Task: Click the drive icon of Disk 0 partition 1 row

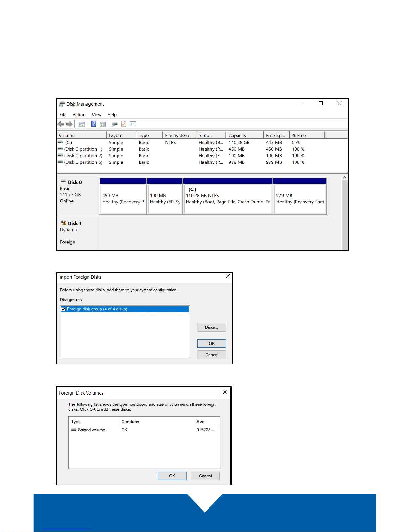Action: (60, 149)
